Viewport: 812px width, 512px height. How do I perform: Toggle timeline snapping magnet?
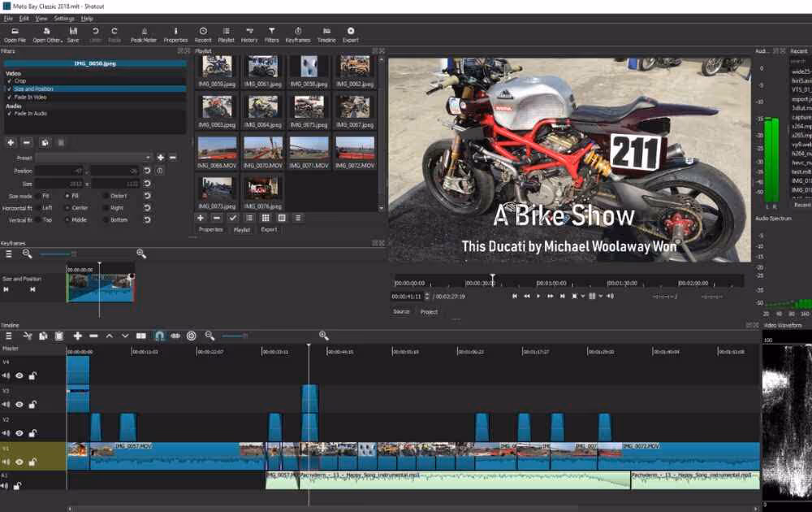click(159, 336)
